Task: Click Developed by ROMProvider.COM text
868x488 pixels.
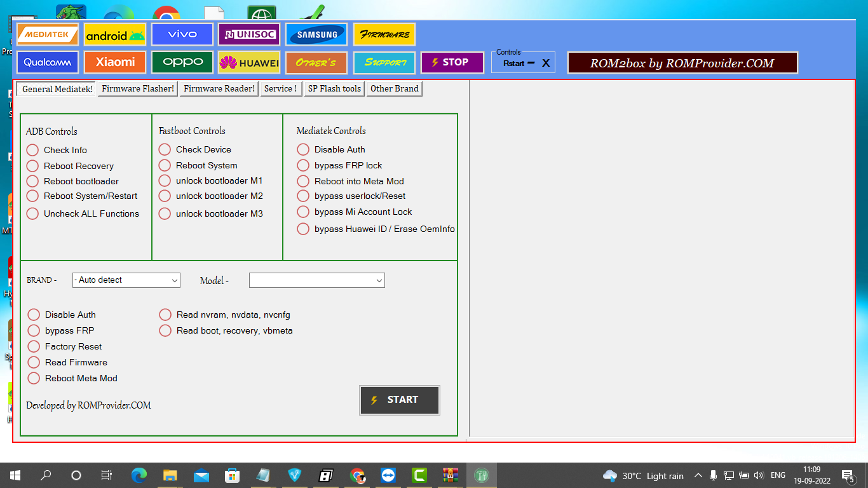Action: pyautogui.click(x=88, y=405)
